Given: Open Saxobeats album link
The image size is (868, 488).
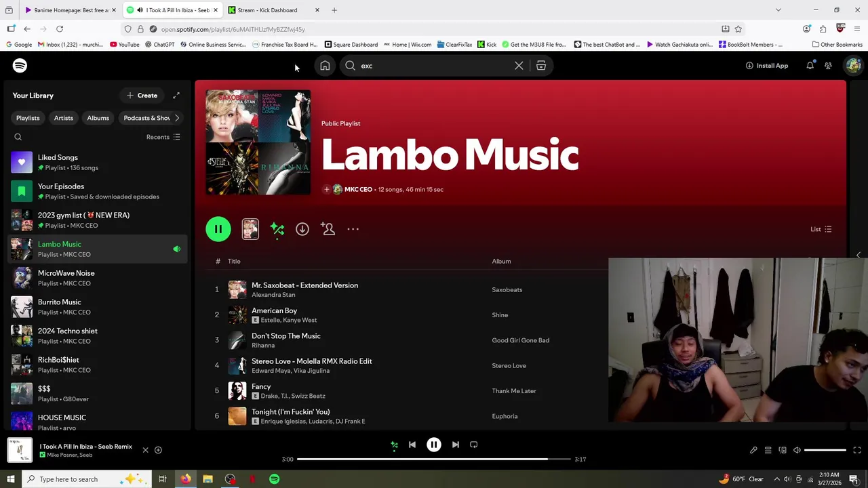Looking at the screenshot, I should click(507, 290).
